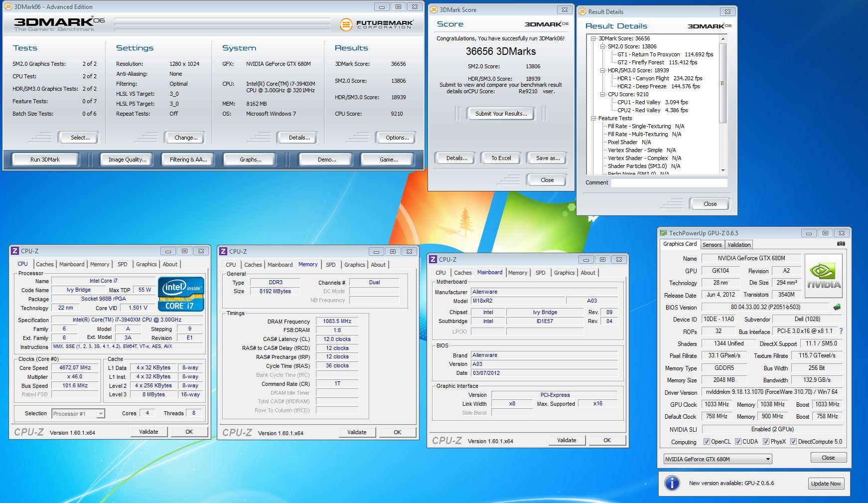This screenshot has width=868, height=503.
Task: Click the Result Details window title icon
Action: 582,11
